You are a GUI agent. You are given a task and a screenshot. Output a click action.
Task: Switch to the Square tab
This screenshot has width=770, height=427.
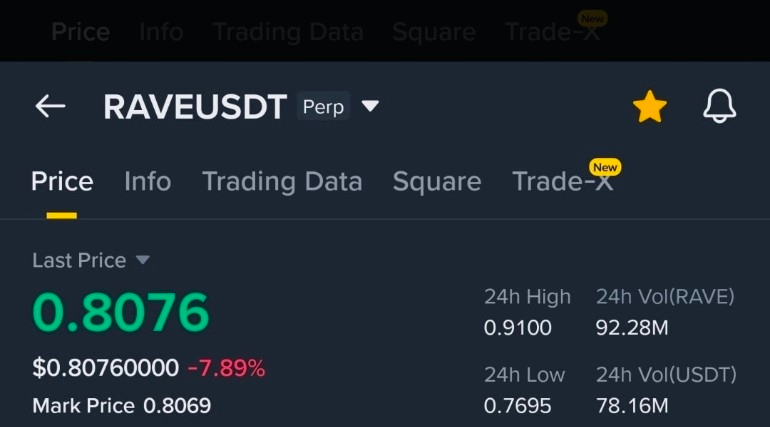(x=437, y=182)
